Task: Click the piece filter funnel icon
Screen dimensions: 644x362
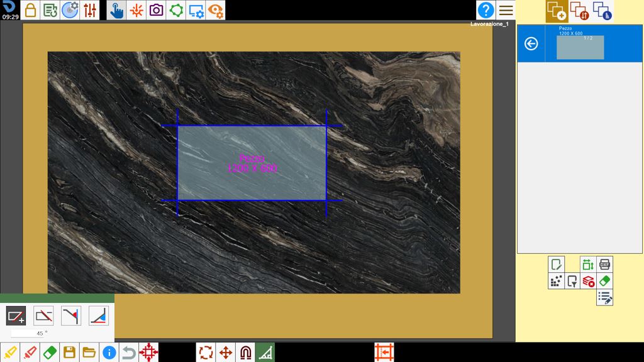Action: (572, 281)
